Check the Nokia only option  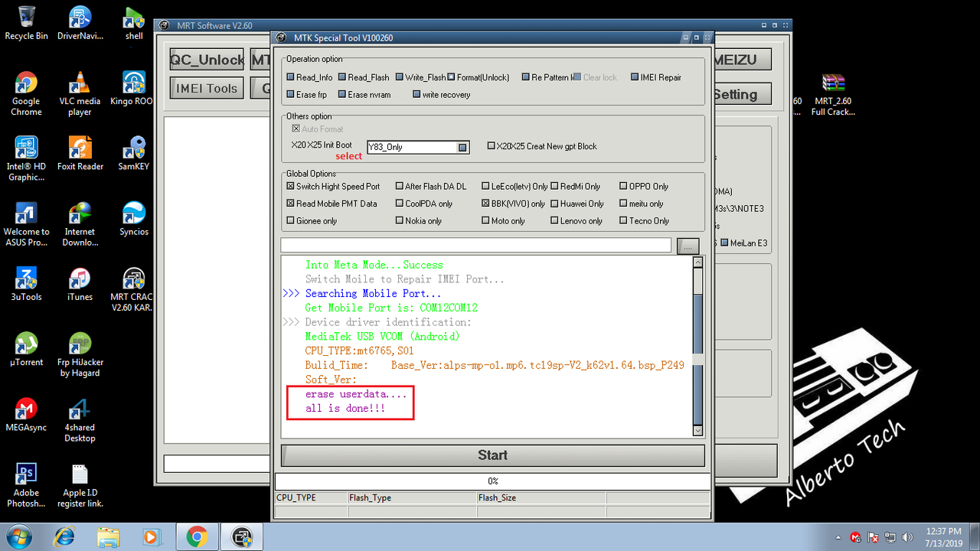point(400,221)
